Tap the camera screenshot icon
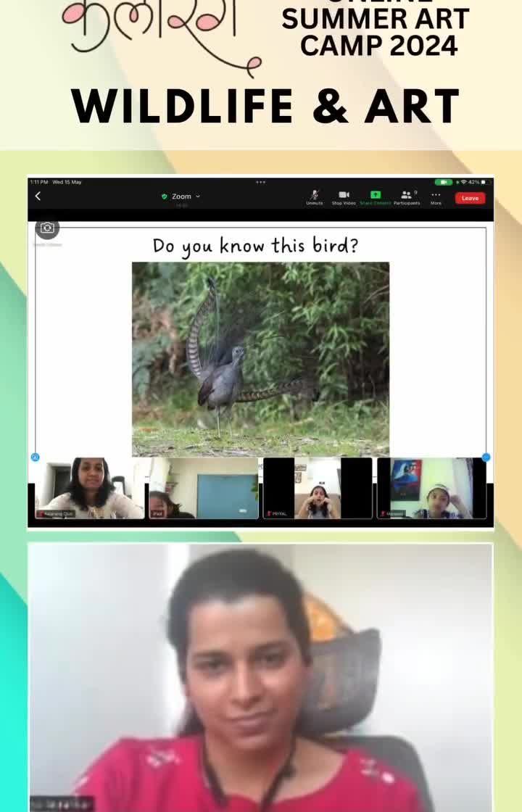This screenshot has width=522, height=812. (47, 228)
